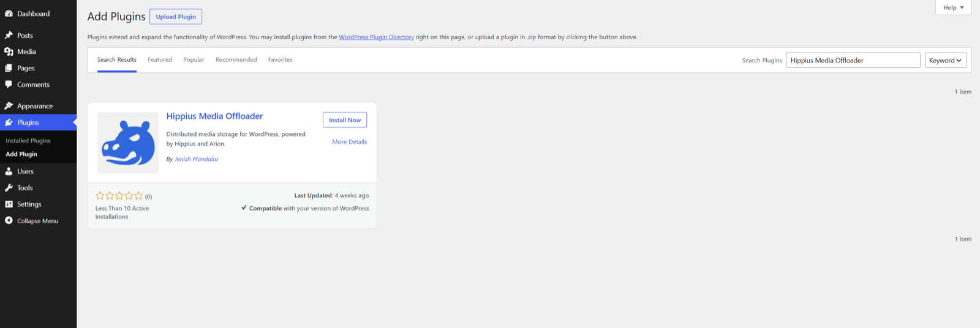This screenshot has width=980, height=328.
Task: Click the Collapse Menu label
Action: [x=38, y=221]
